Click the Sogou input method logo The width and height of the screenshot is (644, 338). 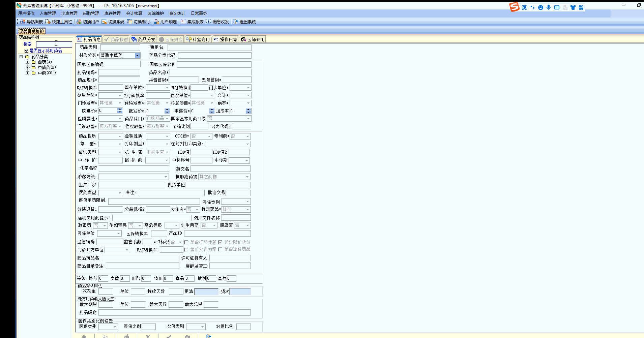tap(514, 7)
